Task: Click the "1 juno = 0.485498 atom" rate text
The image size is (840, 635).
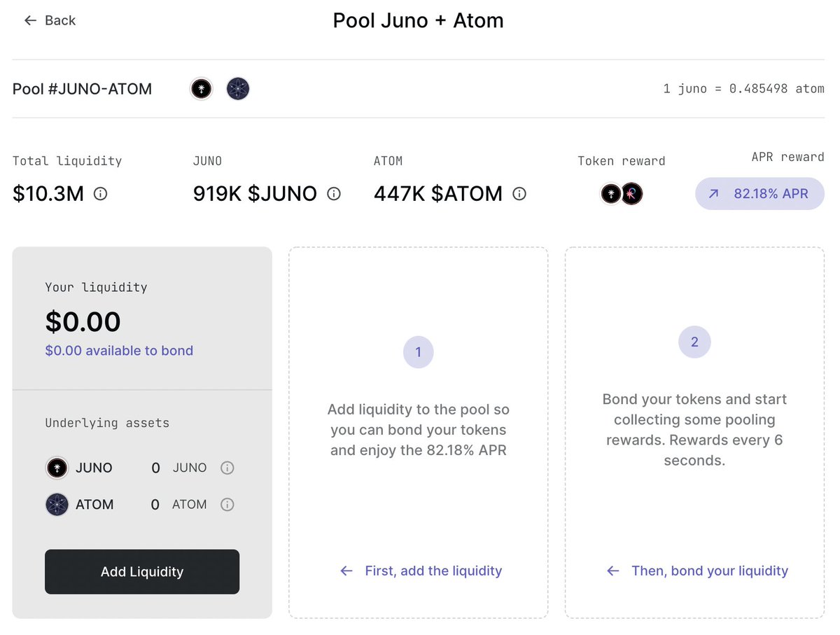Action: click(743, 89)
